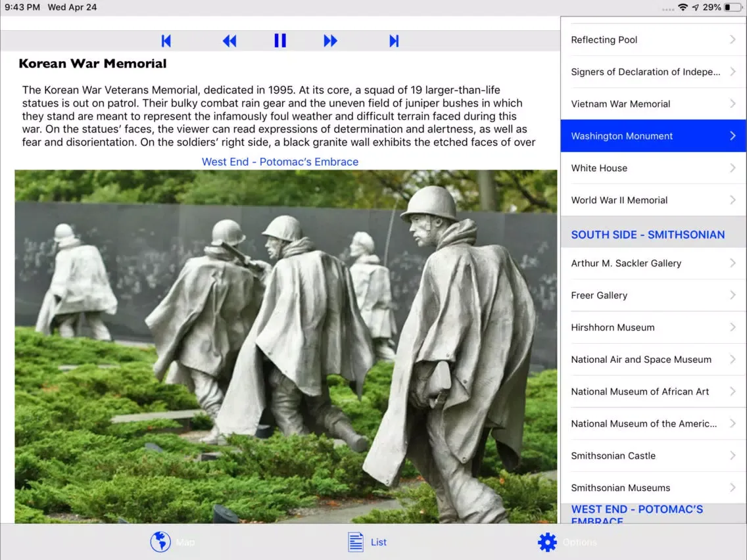Skip to the first track

click(166, 41)
